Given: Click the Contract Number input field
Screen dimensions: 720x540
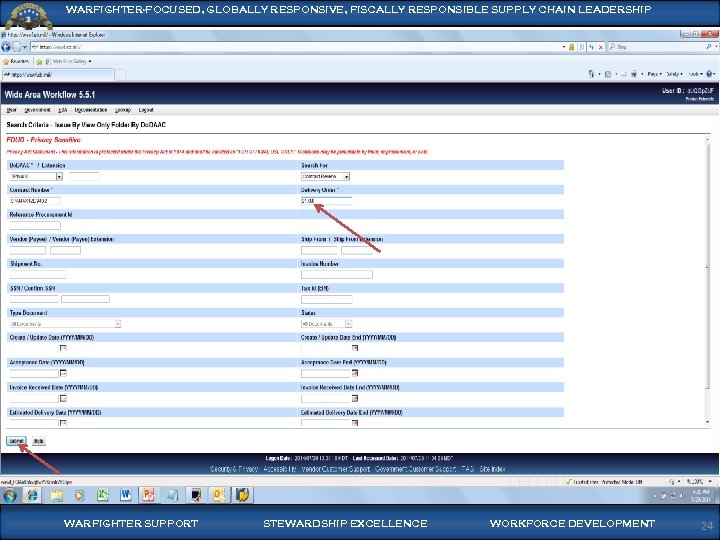Looking at the screenshot, I should coord(35,201).
